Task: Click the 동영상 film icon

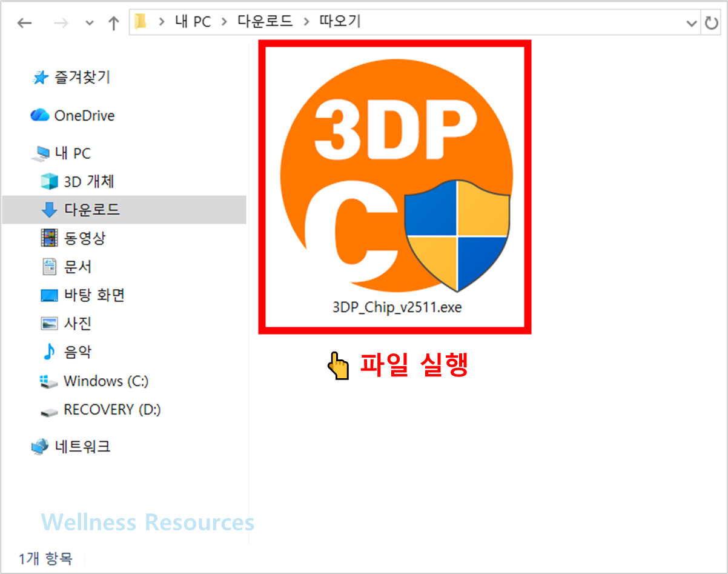Action: click(49, 238)
